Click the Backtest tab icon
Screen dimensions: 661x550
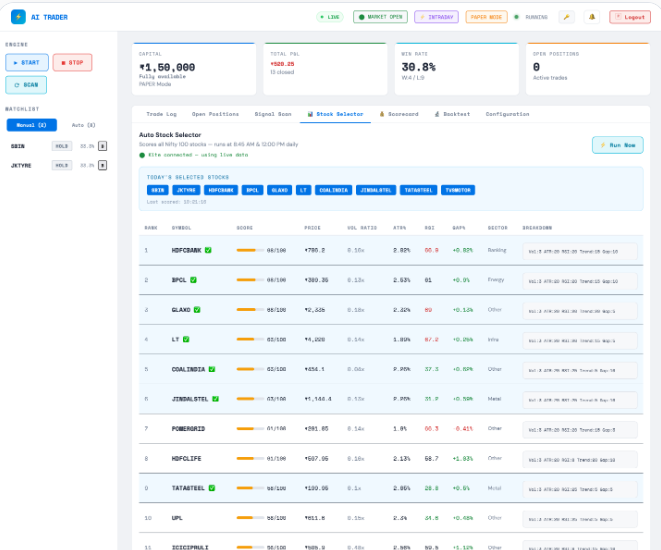coord(437,114)
